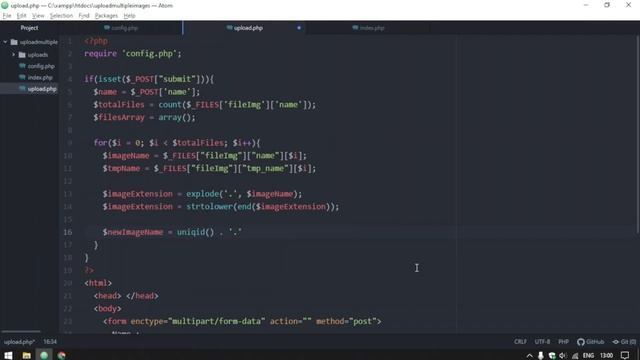Click line number 4 in gutter
The height and width of the screenshot is (360, 640).
70,79
